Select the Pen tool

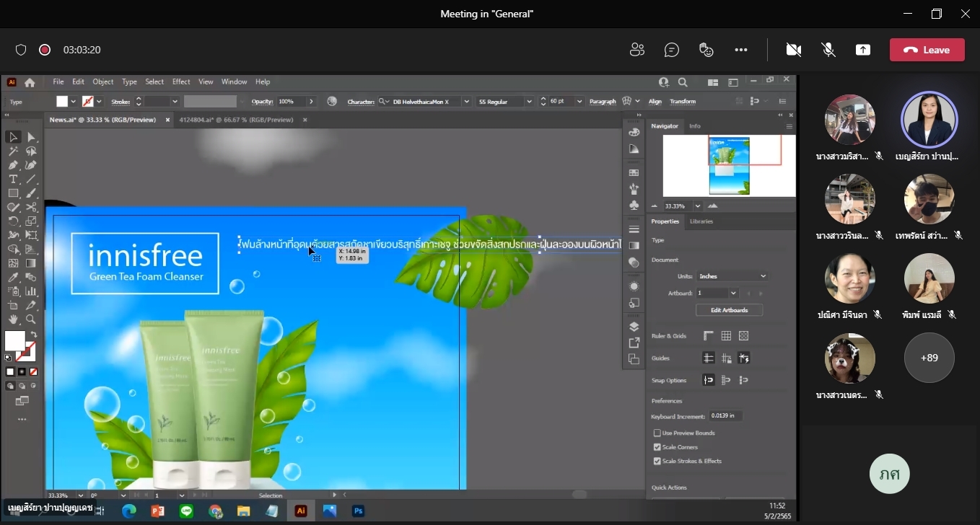pos(13,165)
